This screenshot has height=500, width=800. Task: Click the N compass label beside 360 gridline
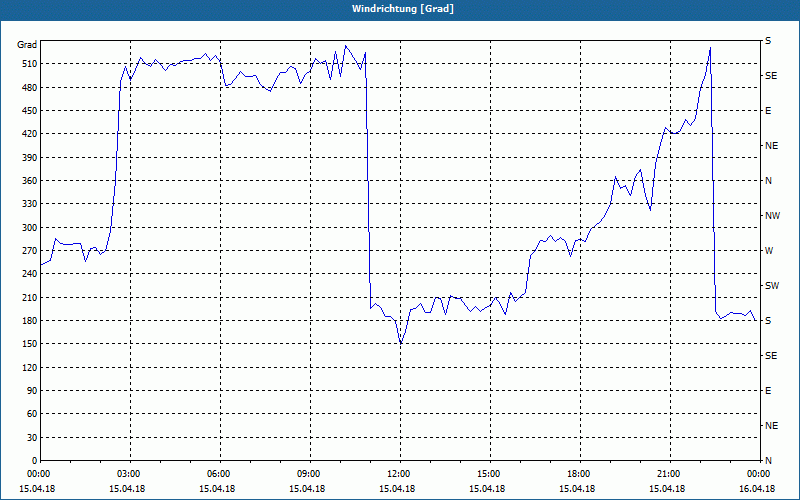tap(768, 181)
